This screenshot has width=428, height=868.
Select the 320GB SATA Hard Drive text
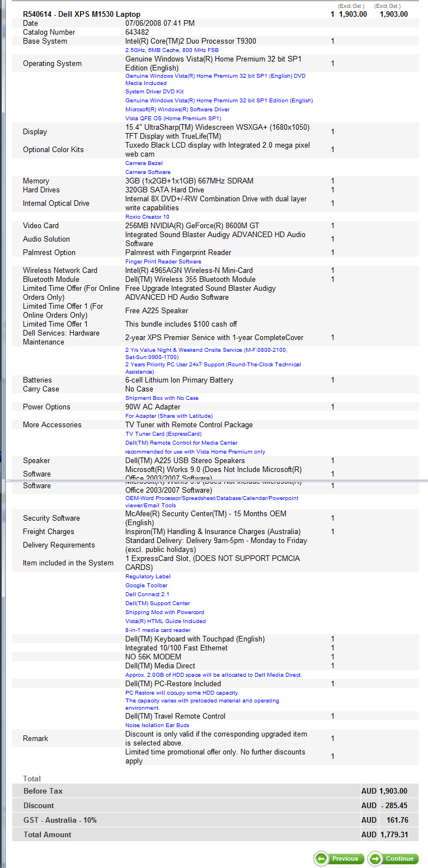(x=164, y=190)
